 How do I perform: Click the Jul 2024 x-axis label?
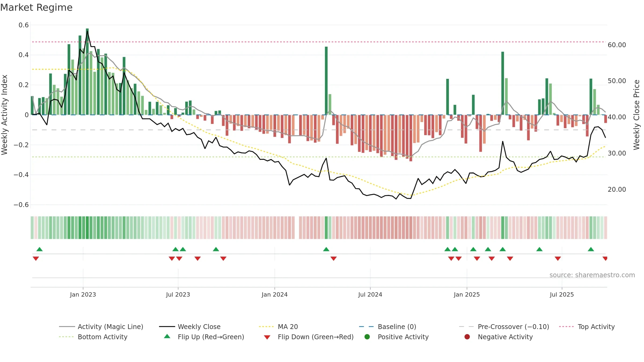[x=370, y=294]
